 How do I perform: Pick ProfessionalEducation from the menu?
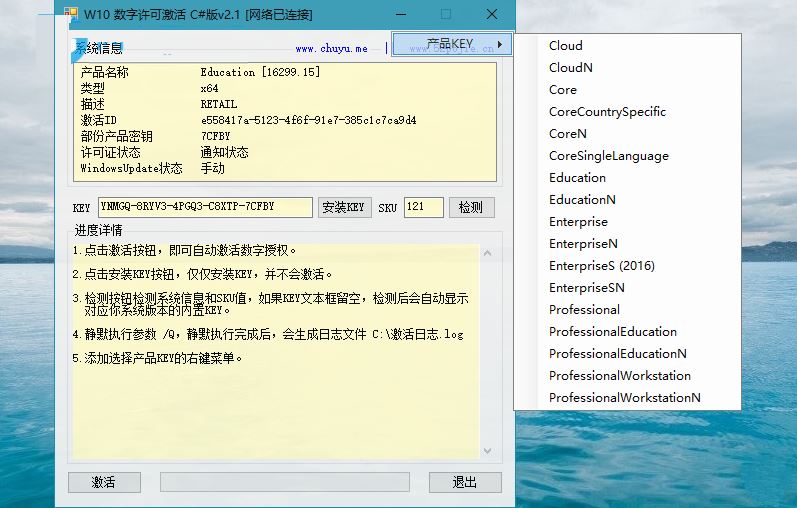(x=627, y=332)
